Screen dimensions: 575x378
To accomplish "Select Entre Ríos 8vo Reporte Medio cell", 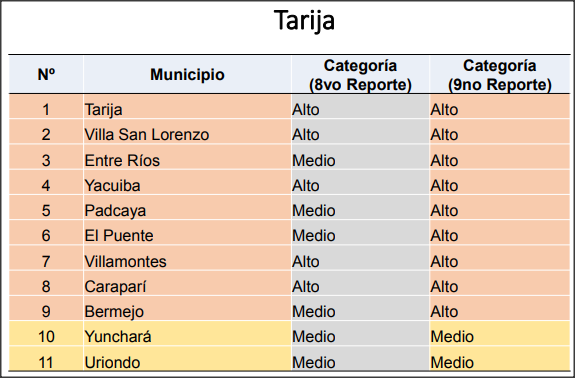I will tap(360, 160).
